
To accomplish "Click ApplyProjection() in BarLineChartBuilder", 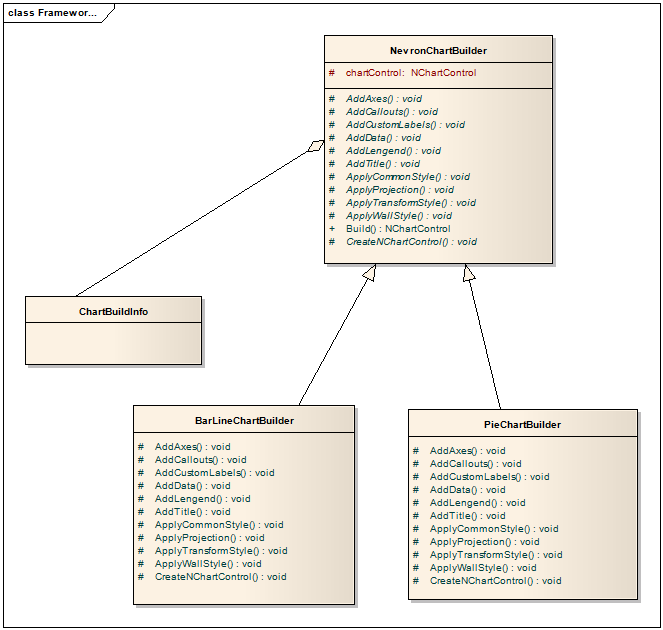I will click(x=208, y=538).
